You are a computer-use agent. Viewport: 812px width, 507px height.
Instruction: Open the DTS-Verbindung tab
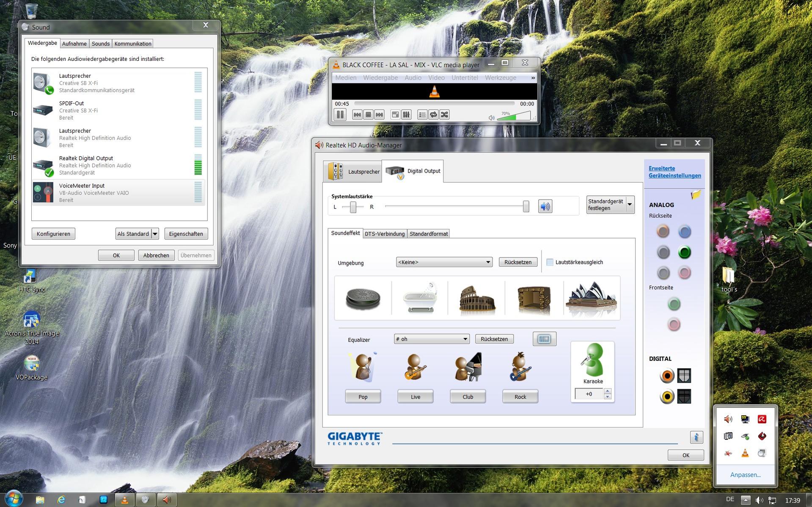tap(385, 234)
